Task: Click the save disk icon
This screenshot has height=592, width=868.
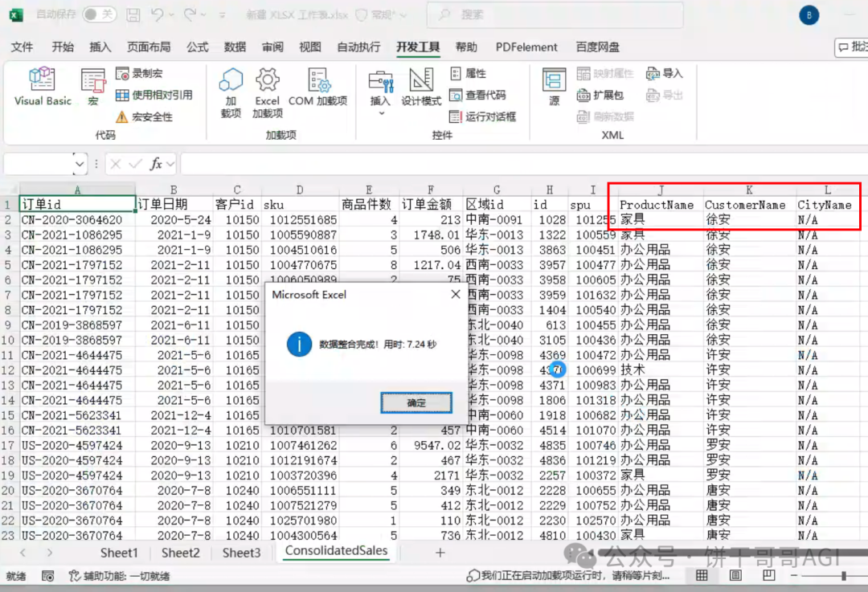Action: [133, 15]
